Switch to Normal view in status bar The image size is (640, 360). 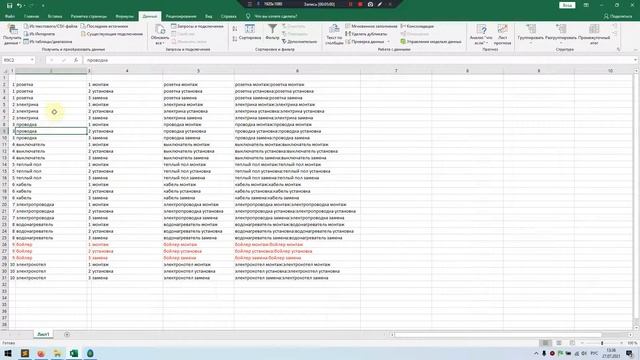pos(546,343)
